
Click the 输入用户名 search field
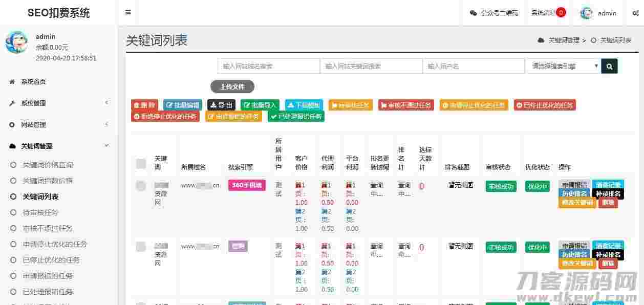click(473, 66)
